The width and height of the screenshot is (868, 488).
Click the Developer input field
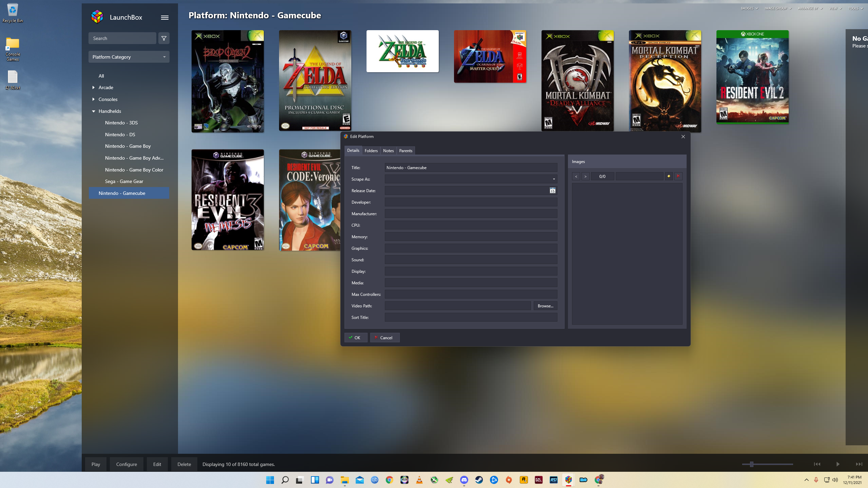pos(471,202)
